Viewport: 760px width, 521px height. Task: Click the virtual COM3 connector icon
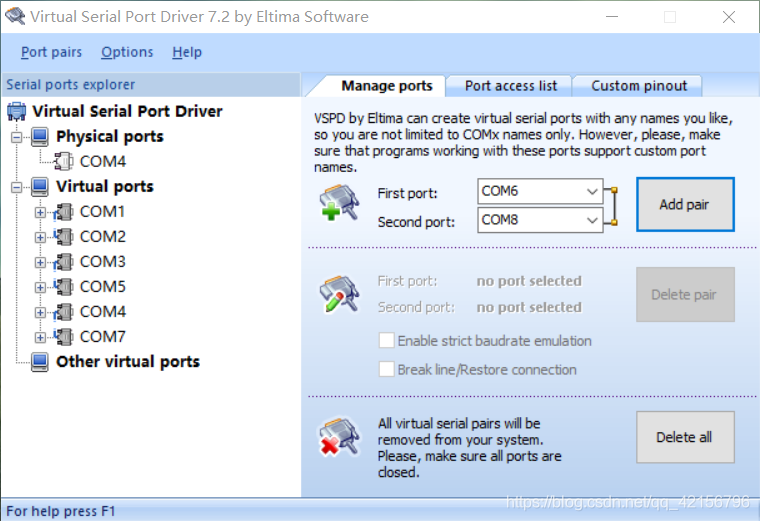click(64, 262)
